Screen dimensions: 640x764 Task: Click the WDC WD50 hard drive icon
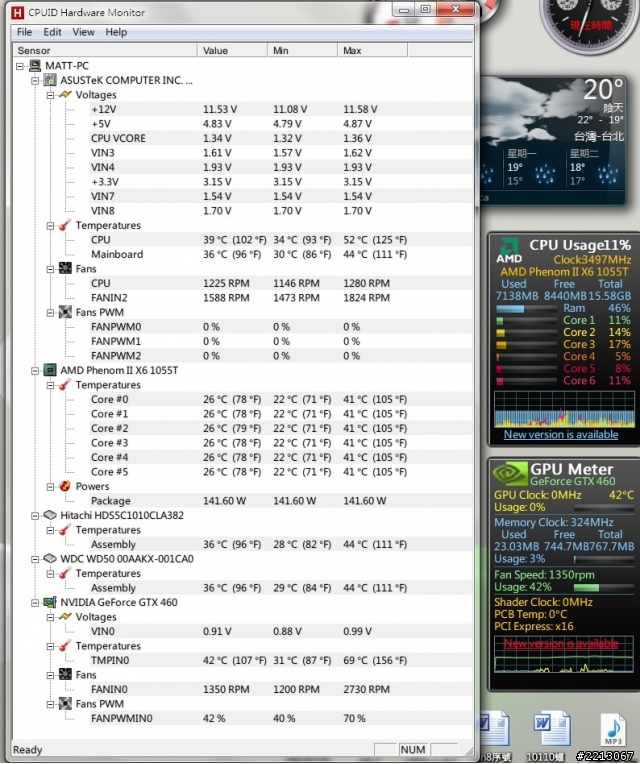(50, 558)
